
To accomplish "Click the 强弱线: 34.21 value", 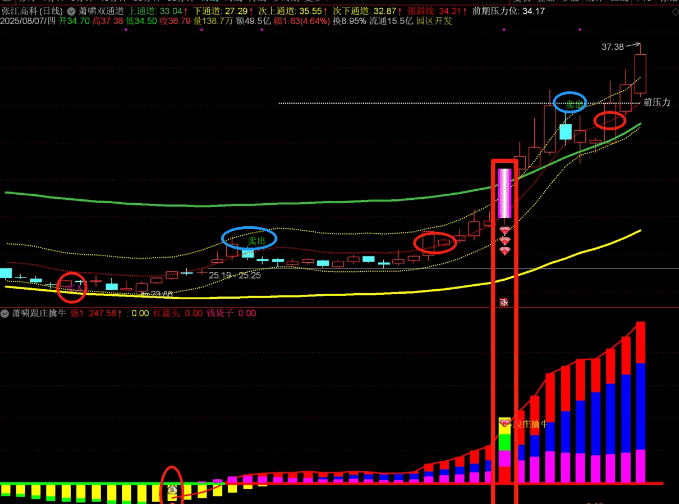I will pos(436,11).
